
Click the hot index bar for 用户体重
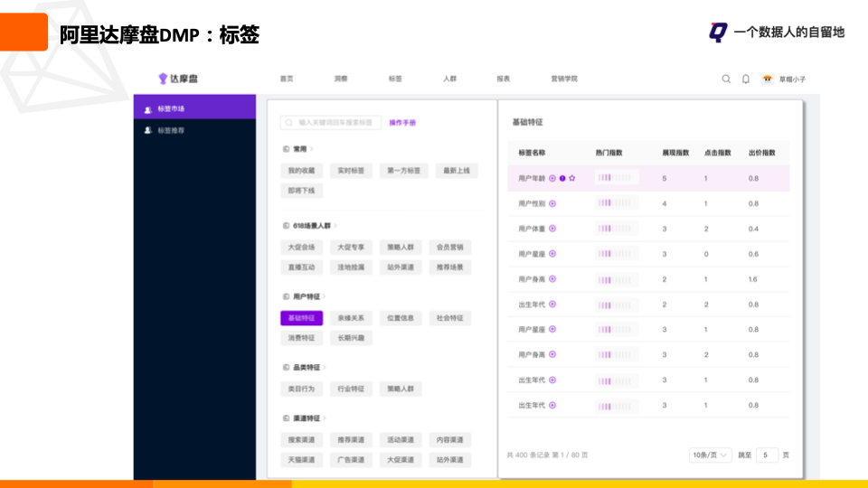coord(617,228)
